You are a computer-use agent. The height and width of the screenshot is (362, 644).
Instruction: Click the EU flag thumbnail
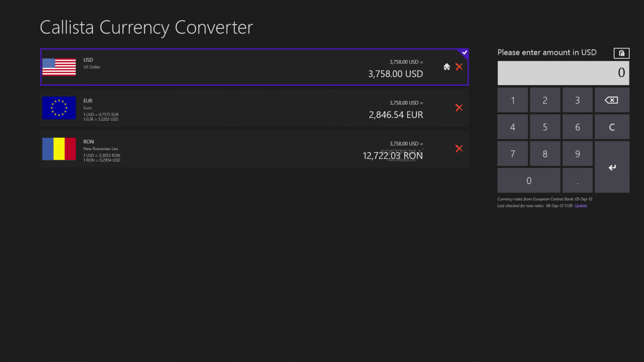click(59, 107)
